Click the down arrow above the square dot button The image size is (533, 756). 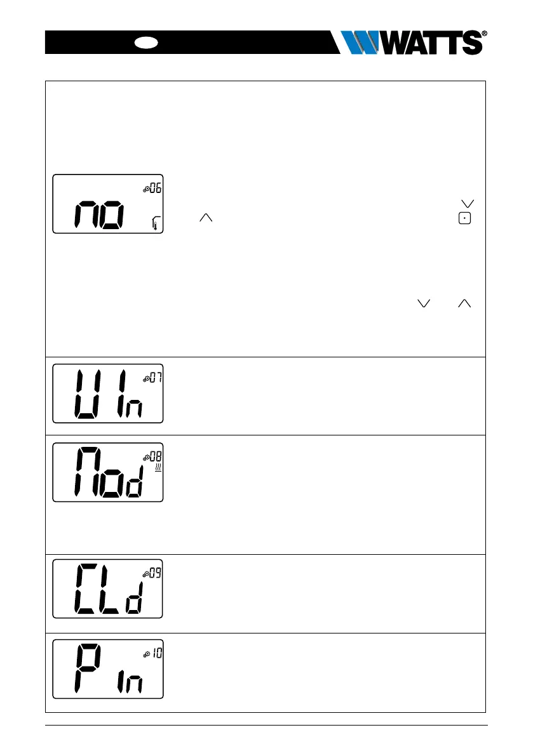(468, 204)
